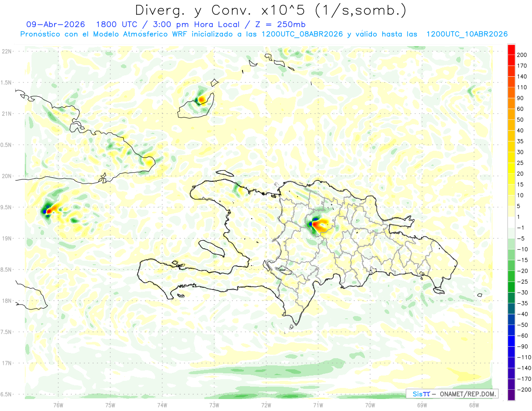Click the 09-Abr-2026 1800 UTC date label

pos(82,24)
